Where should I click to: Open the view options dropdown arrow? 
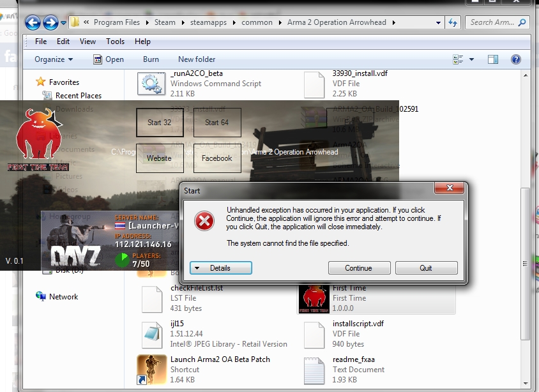coord(471,59)
